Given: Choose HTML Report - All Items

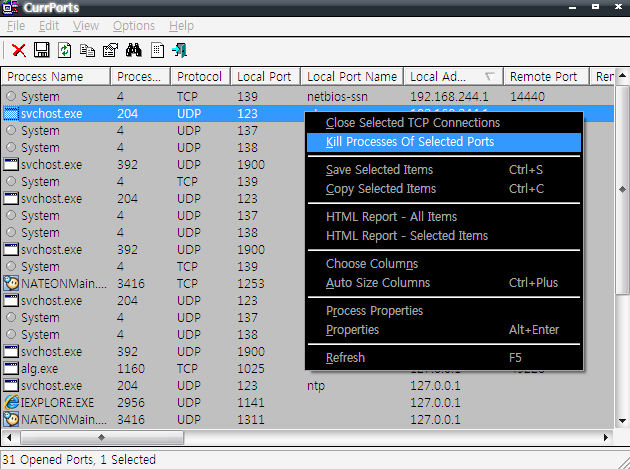Looking at the screenshot, I should click(x=444, y=217).
